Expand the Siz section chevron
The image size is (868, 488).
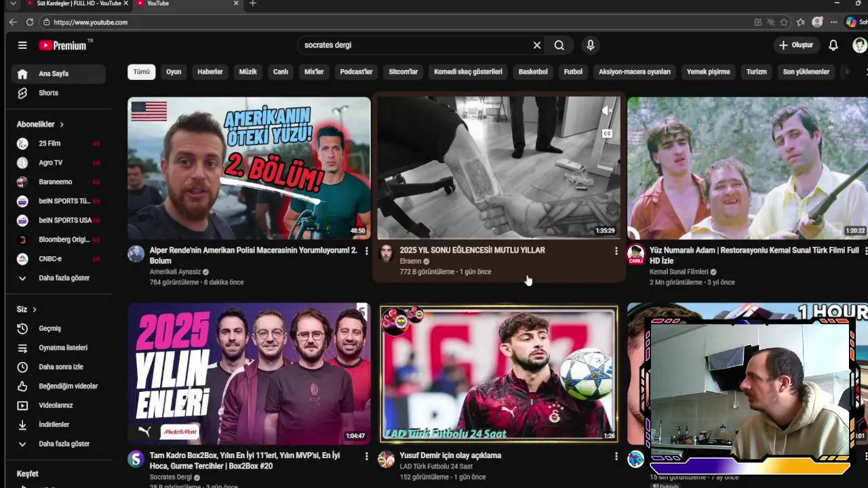34,310
